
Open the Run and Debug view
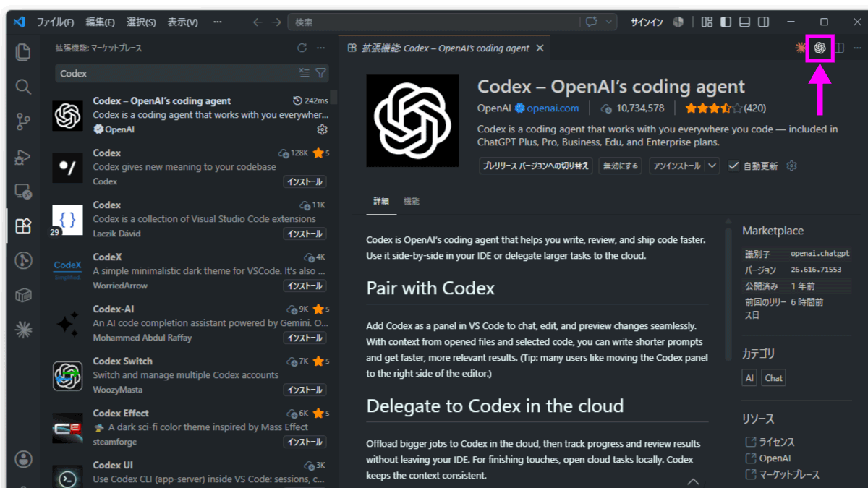[23, 156]
